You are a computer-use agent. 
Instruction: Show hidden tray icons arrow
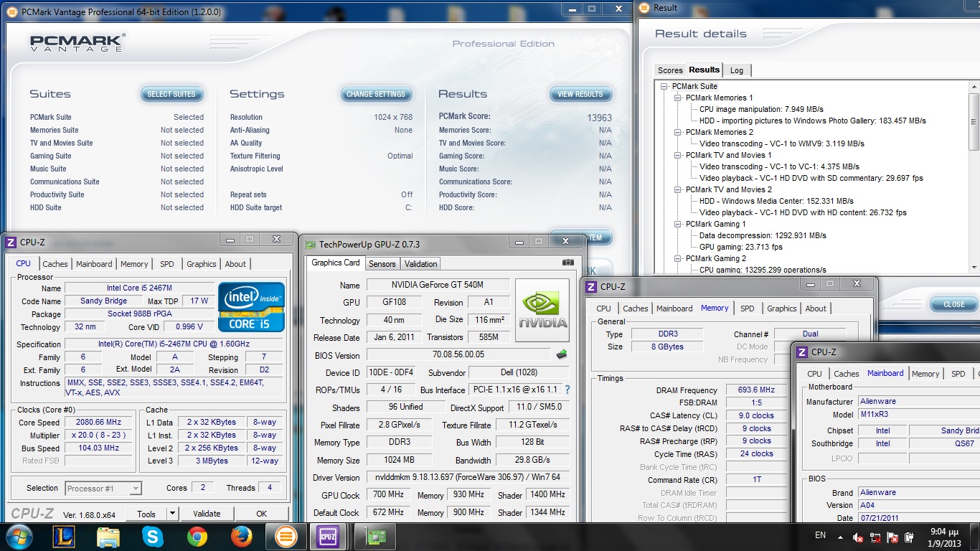click(x=840, y=537)
